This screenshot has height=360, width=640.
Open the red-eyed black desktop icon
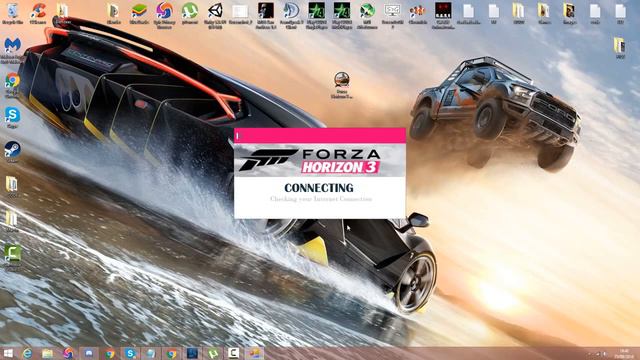pos(443,16)
